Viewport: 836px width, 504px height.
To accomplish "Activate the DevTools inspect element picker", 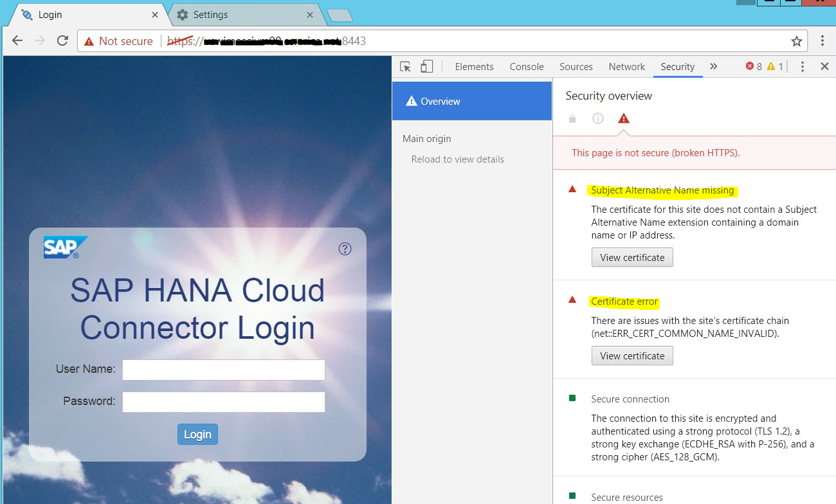I will coord(405,66).
